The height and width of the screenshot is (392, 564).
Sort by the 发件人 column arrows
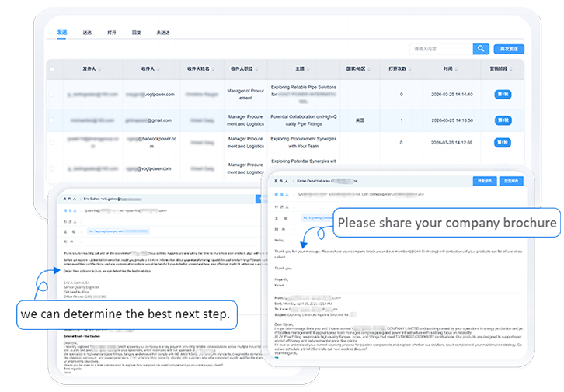coord(99,68)
